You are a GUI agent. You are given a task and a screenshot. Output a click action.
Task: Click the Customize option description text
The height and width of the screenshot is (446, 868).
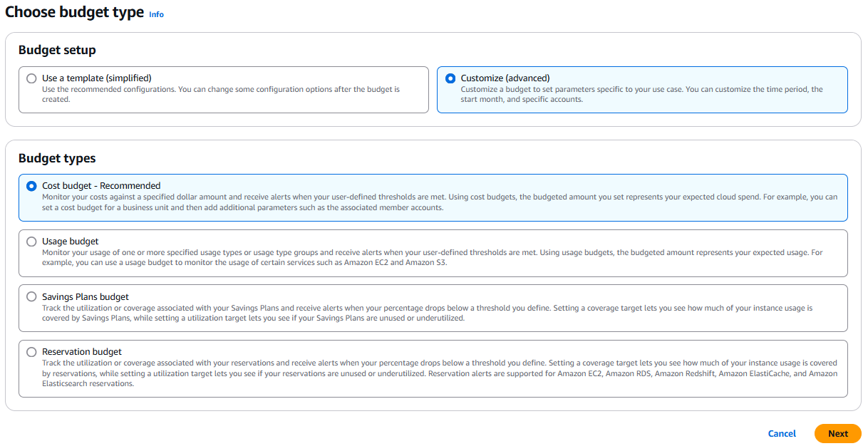point(641,95)
